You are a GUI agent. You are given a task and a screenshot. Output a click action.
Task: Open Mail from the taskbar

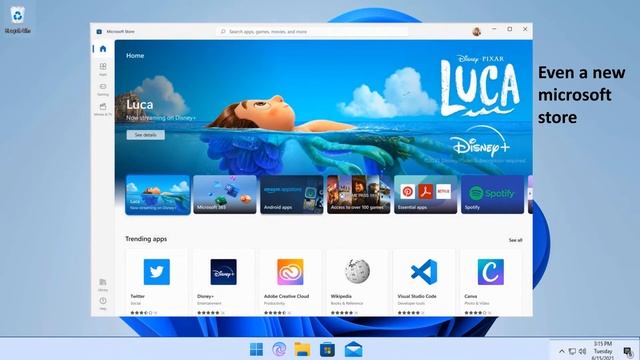click(353, 349)
